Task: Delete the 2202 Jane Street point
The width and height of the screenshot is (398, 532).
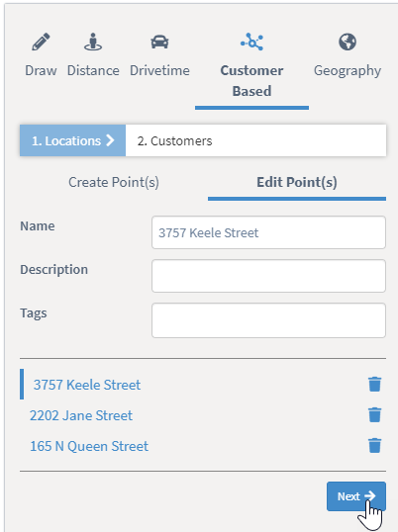Action: point(374,415)
